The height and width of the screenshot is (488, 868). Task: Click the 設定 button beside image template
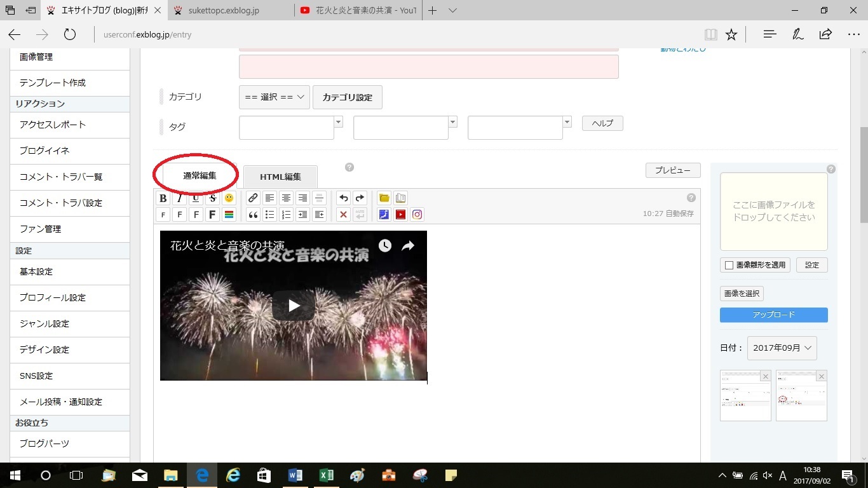pos(812,265)
